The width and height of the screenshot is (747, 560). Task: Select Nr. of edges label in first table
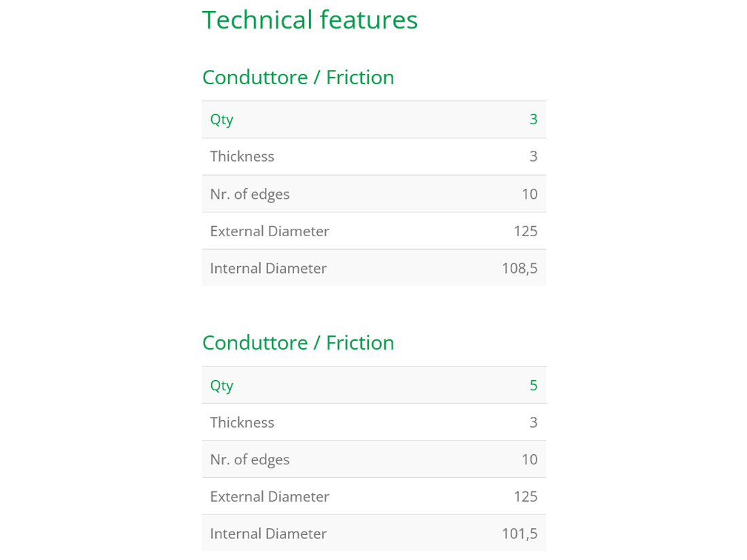click(x=249, y=194)
